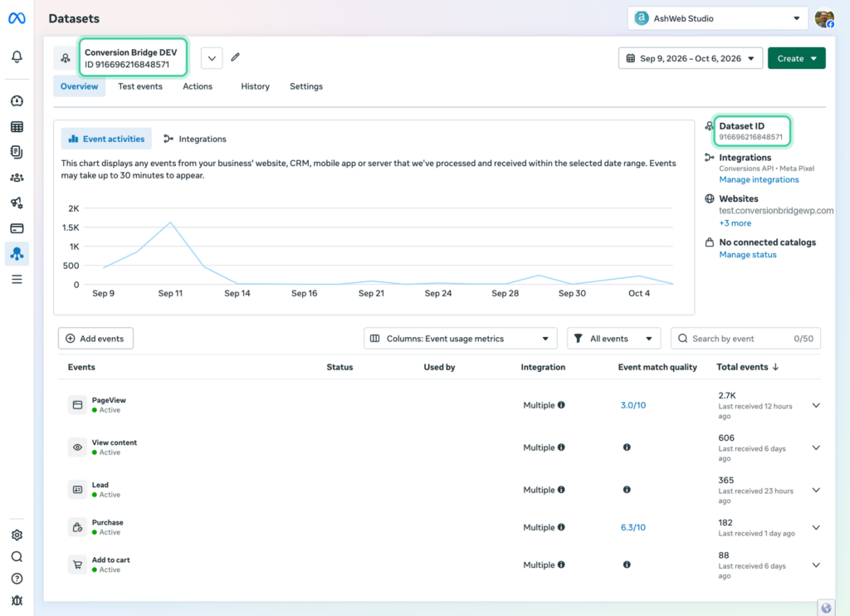Open the All events filter dropdown
This screenshot has width=850, height=616.
(613, 339)
